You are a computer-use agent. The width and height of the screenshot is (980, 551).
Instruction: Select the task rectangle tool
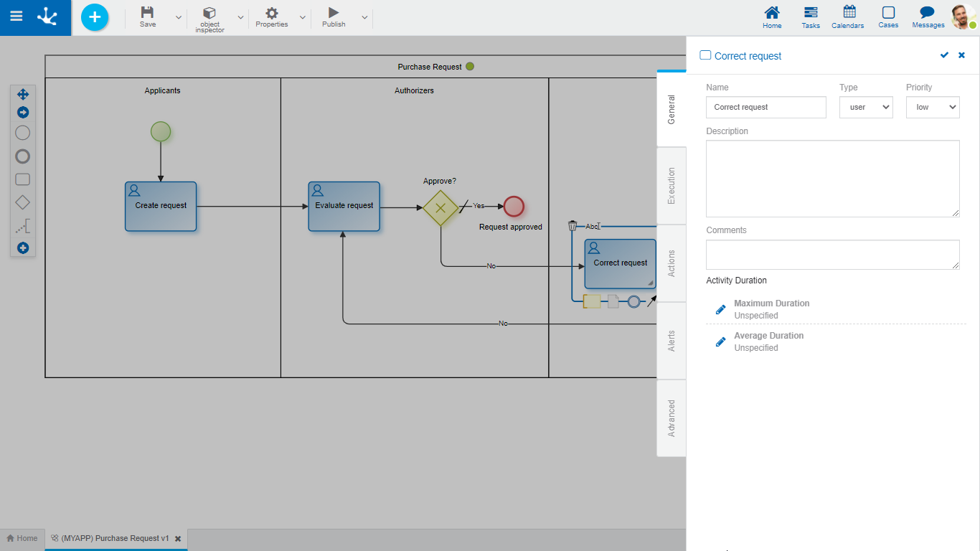pos(23,179)
